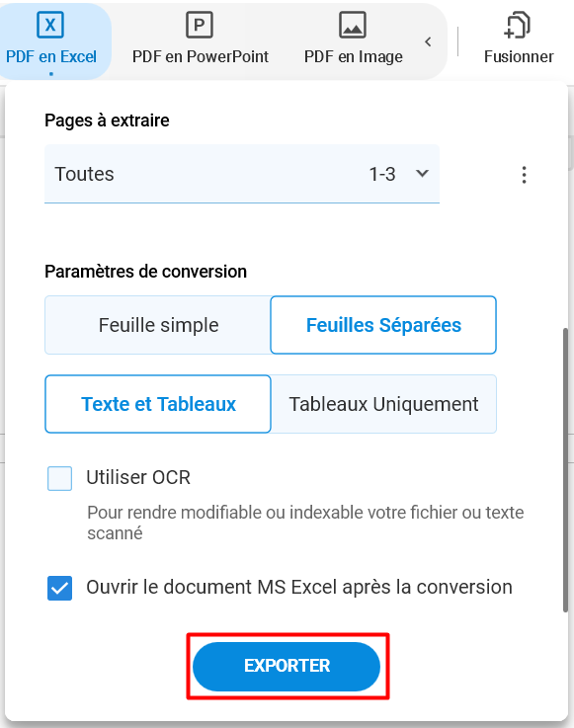
Task: Collapse toolbar with left chevron arrow
Action: point(428,41)
